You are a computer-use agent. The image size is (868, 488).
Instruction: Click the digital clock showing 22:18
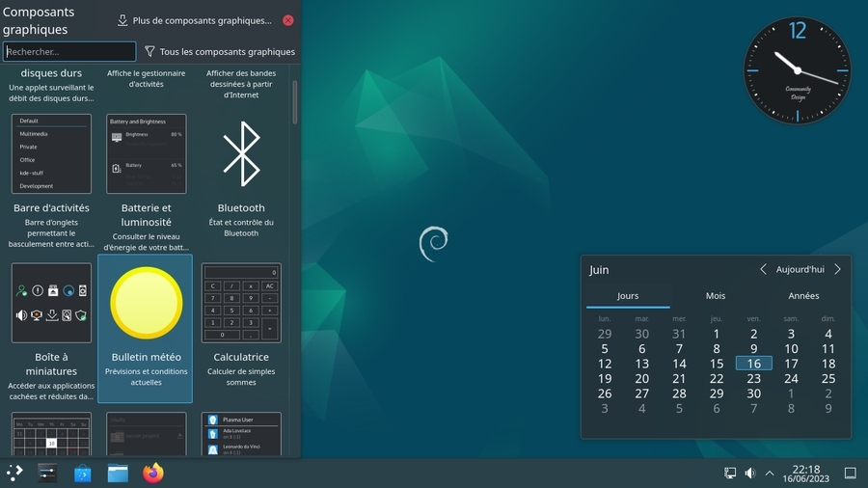(806, 474)
